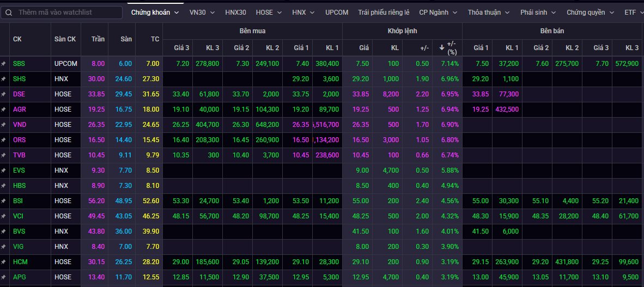Focus the Thêm mã vào watchlist field
644x287 pixels.
(x=65, y=12)
